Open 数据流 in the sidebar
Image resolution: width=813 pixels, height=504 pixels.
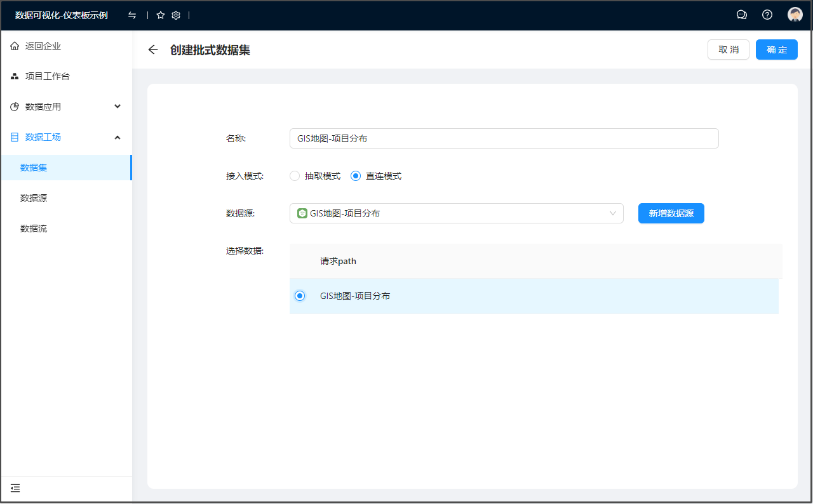[34, 229]
